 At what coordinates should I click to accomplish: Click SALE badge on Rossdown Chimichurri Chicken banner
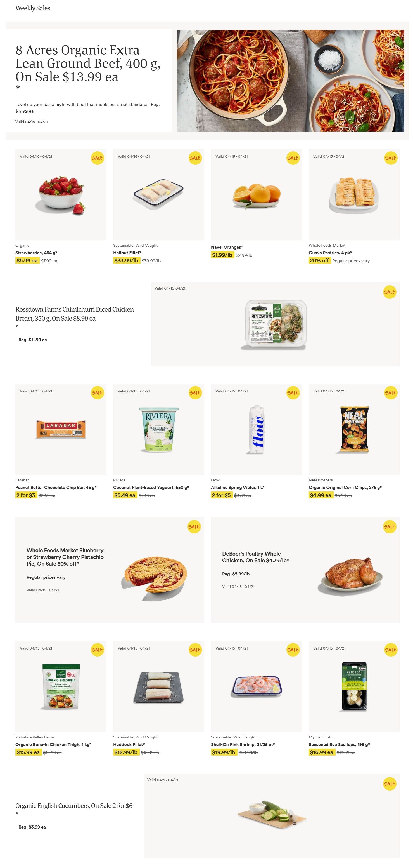pyautogui.click(x=390, y=292)
